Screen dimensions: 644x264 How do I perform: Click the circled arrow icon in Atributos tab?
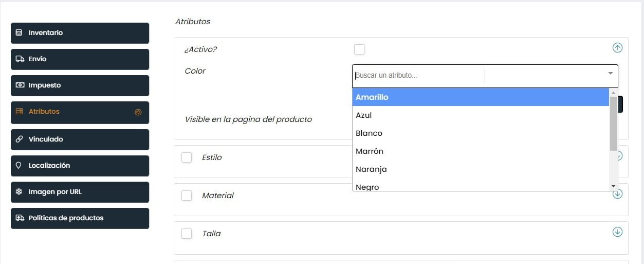point(138,112)
